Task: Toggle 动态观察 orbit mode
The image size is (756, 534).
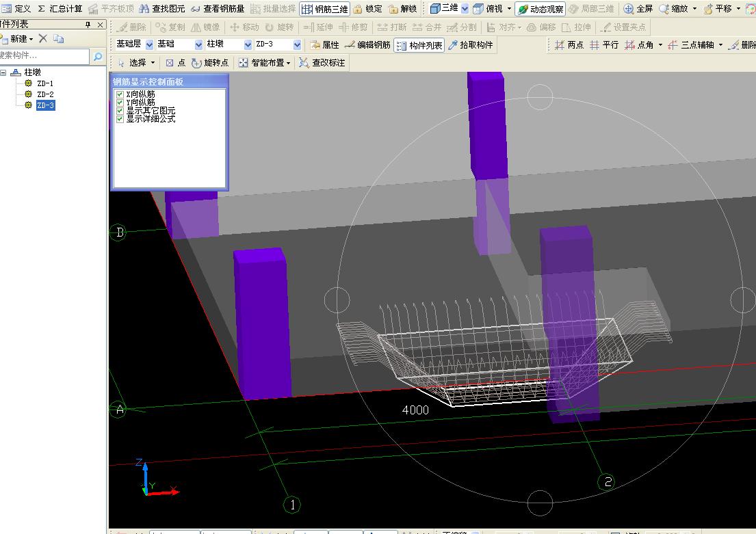Action: click(540, 9)
